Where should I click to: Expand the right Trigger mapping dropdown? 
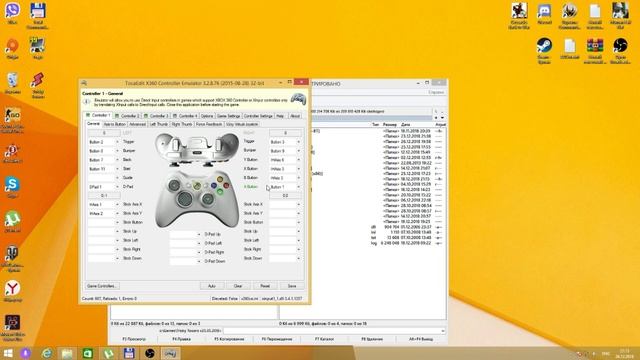pos(299,142)
